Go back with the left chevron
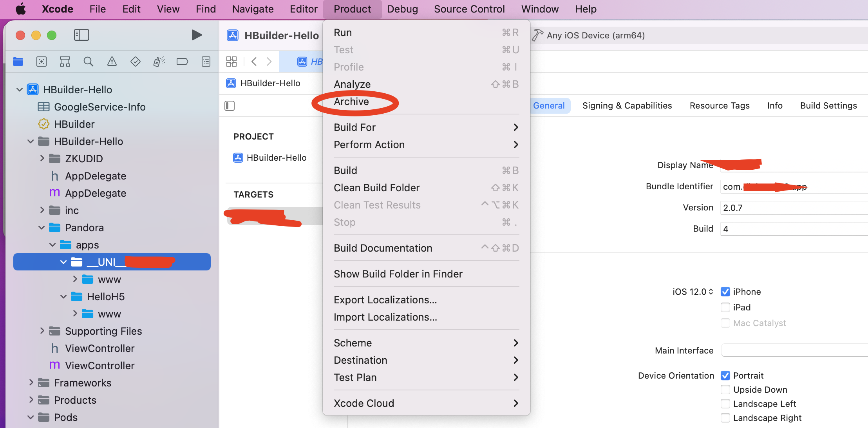868x428 pixels. pyautogui.click(x=254, y=62)
